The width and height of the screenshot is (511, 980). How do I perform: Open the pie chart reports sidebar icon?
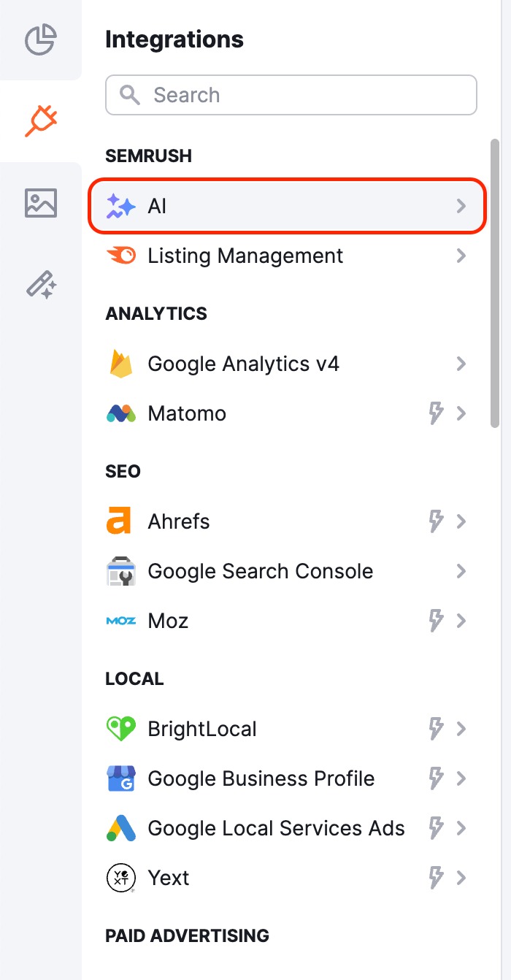41,39
